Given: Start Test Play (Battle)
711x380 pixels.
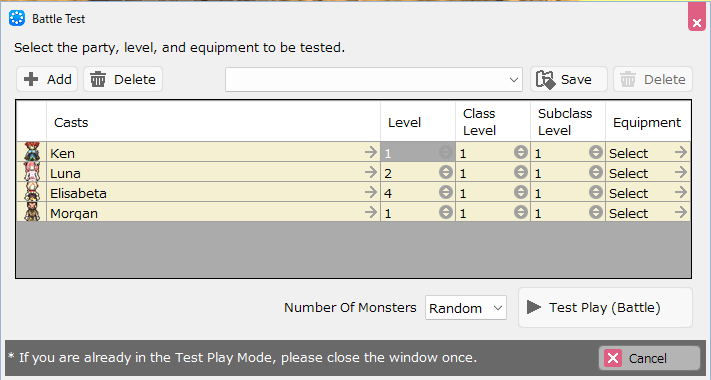Looking at the screenshot, I should [605, 307].
